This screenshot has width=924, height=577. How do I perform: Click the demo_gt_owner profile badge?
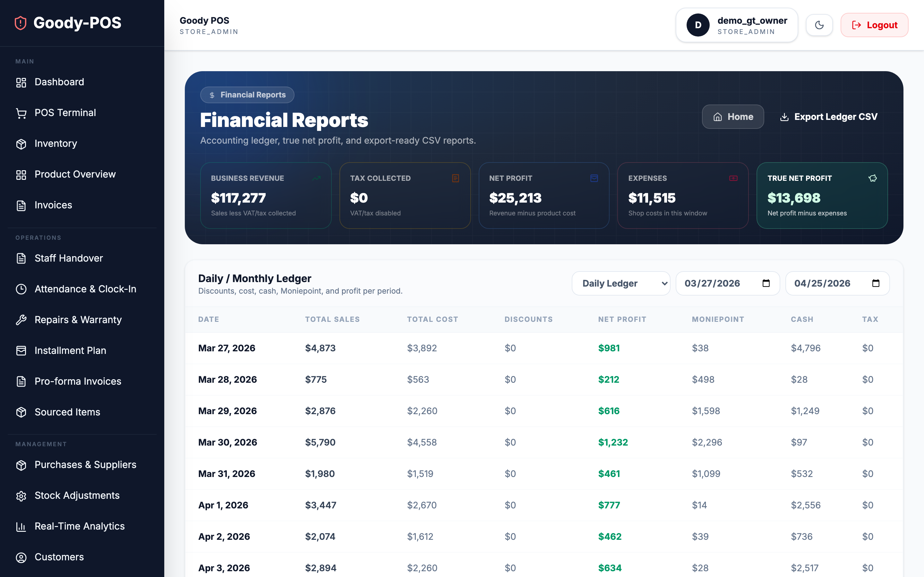click(736, 25)
